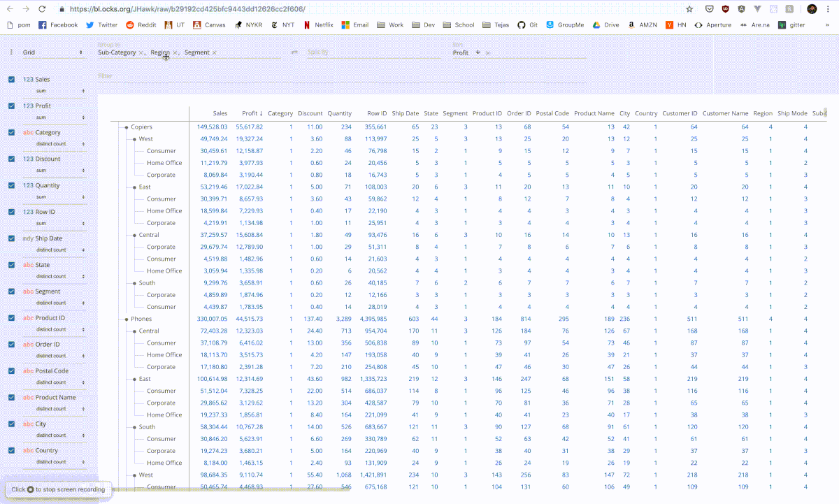Open the Facebook bookmark
Image resolution: width=839 pixels, height=504 pixels.
click(58, 24)
